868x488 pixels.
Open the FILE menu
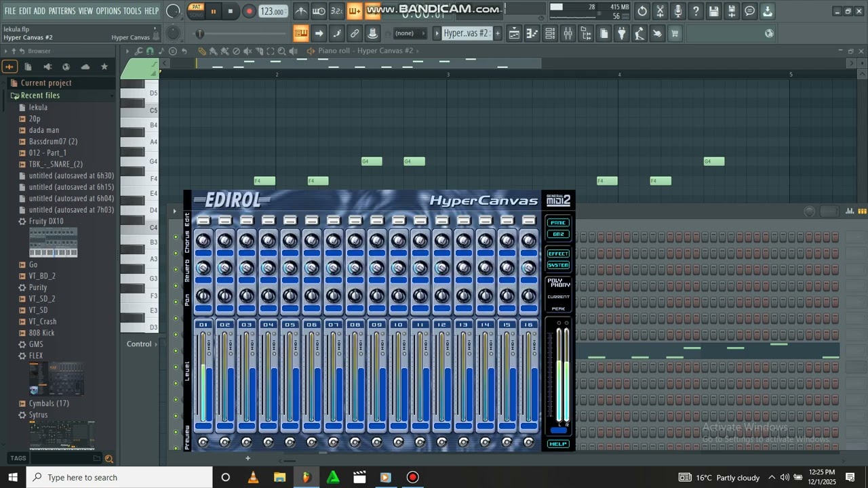[x=9, y=11]
